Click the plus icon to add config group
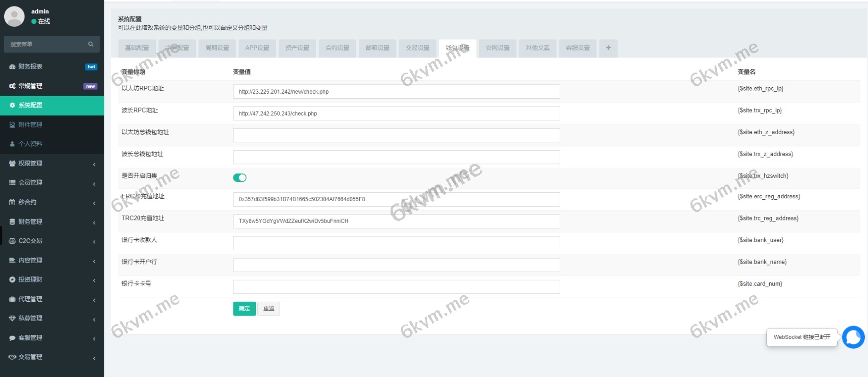 [x=608, y=48]
